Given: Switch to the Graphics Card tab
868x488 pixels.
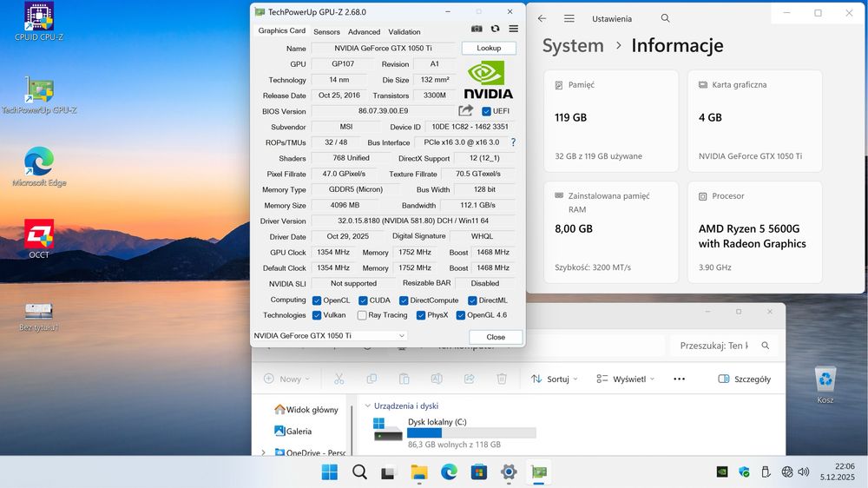Looking at the screenshot, I should tap(282, 31).
